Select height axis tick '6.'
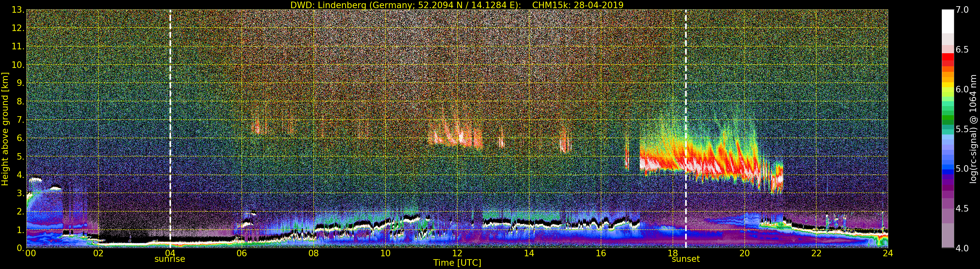980x269 pixels. point(20,138)
